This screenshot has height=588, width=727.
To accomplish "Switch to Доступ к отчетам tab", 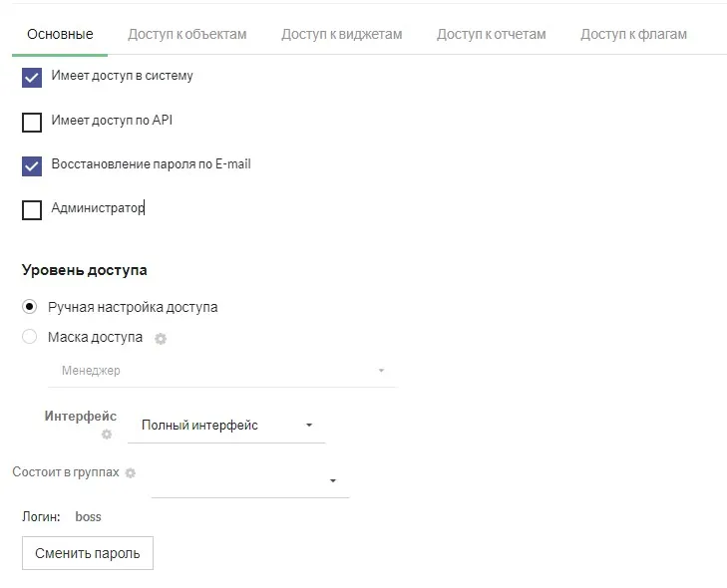I will [x=491, y=34].
